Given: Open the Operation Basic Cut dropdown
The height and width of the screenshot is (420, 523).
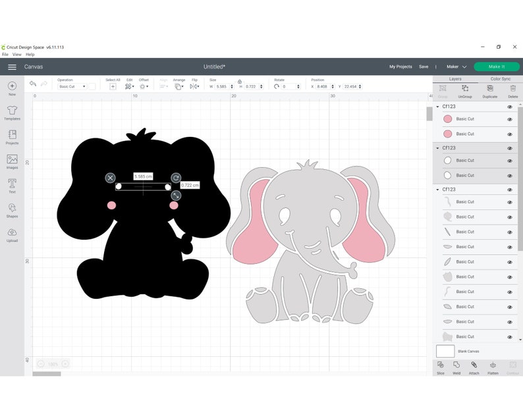Looking at the screenshot, I should (x=72, y=87).
